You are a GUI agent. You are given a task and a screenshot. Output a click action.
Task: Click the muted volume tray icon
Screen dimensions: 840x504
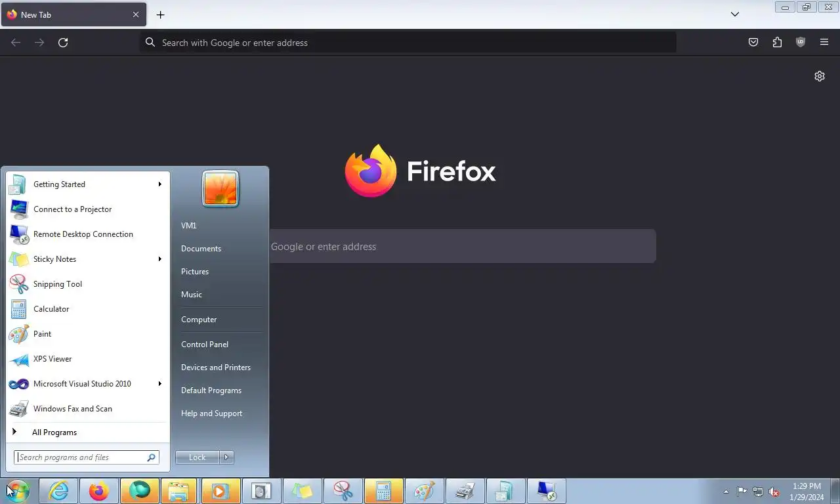click(774, 492)
